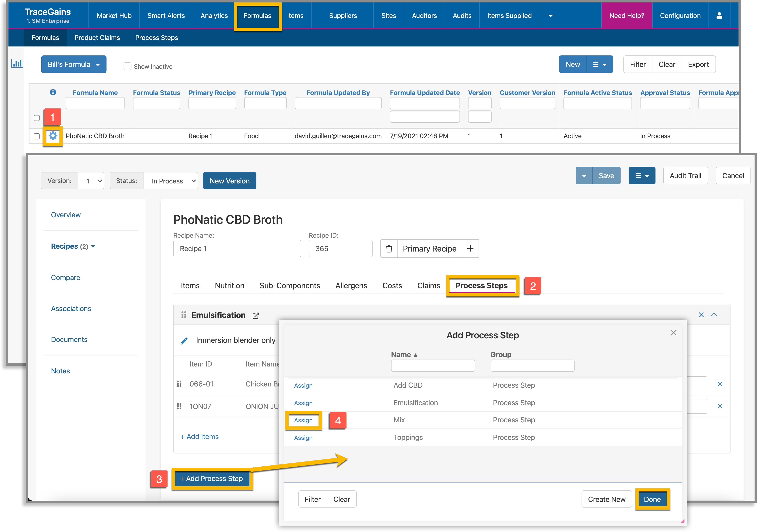
Task: Open Status In Process dropdown
Action: (x=170, y=181)
